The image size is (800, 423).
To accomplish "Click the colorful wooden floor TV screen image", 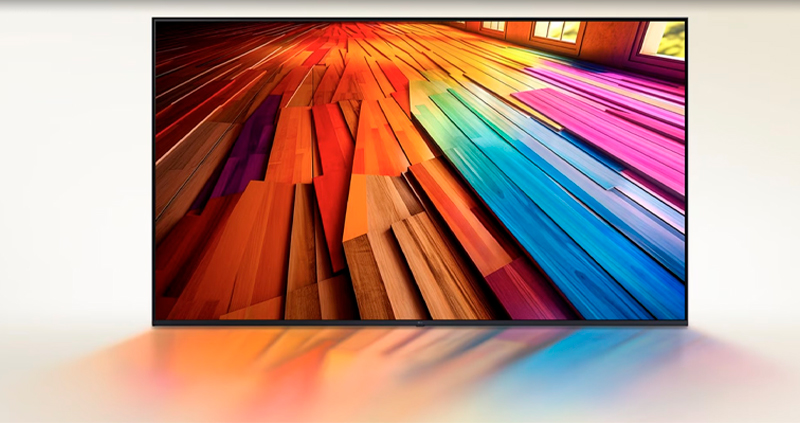I will click(420, 170).
